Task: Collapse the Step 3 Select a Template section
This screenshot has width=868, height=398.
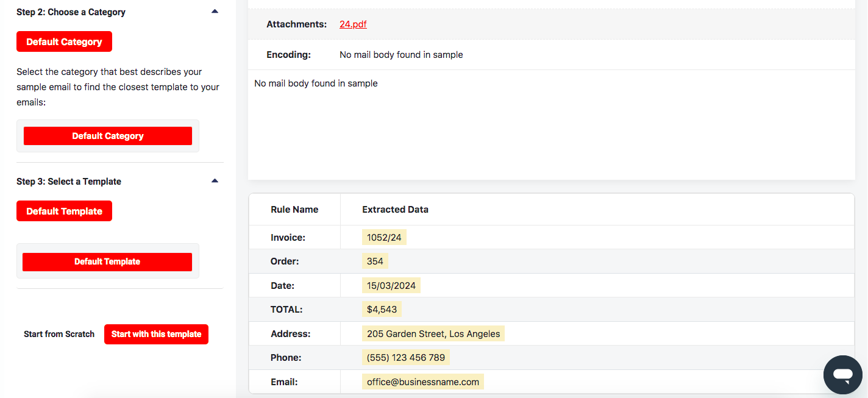Action: pos(215,180)
